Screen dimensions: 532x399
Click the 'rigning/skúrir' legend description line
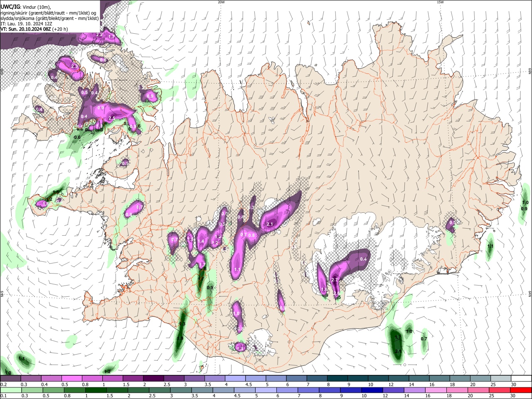click(x=48, y=13)
